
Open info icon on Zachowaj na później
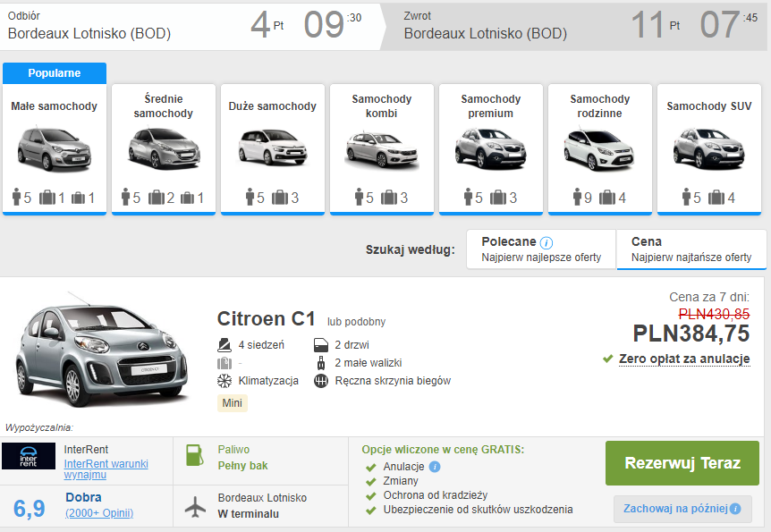click(x=735, y=509)
